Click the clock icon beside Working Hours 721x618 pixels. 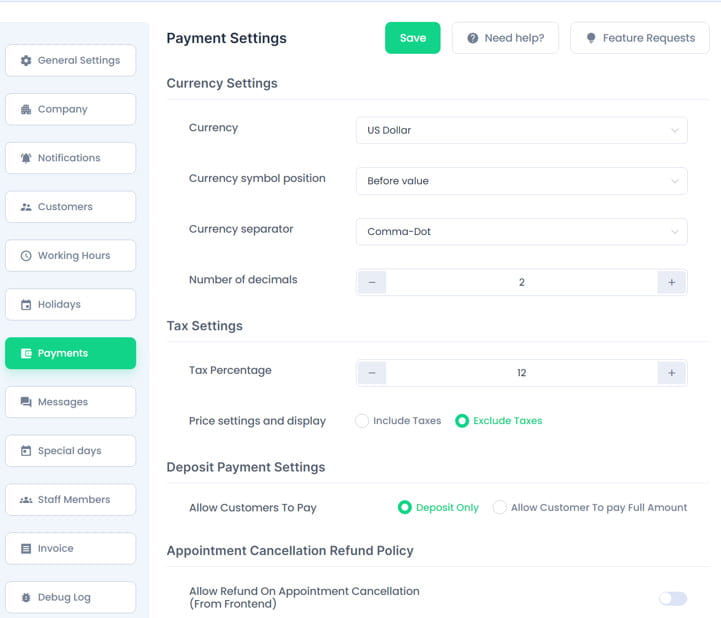[26, 256]
